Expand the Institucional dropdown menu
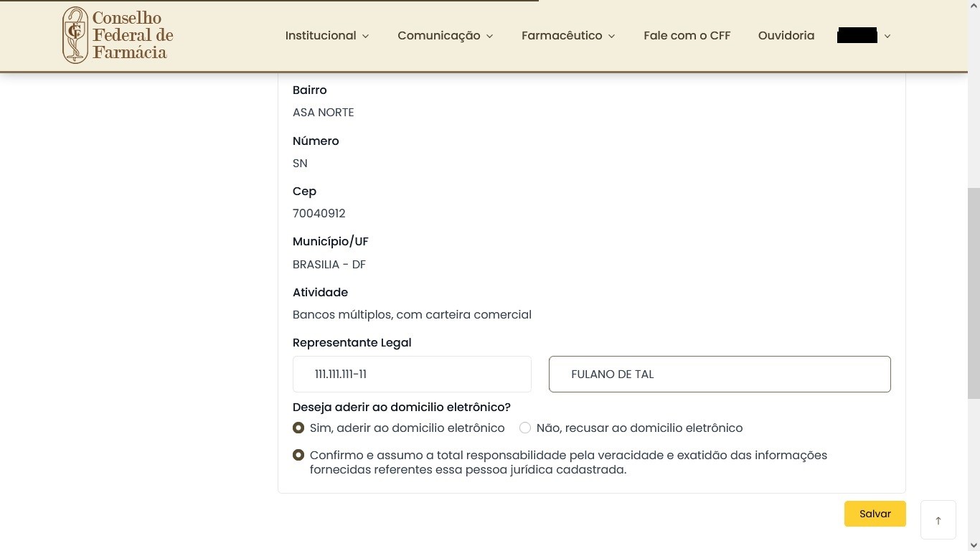Viewport: 980px width, 551px height. [x=321, y=35]
